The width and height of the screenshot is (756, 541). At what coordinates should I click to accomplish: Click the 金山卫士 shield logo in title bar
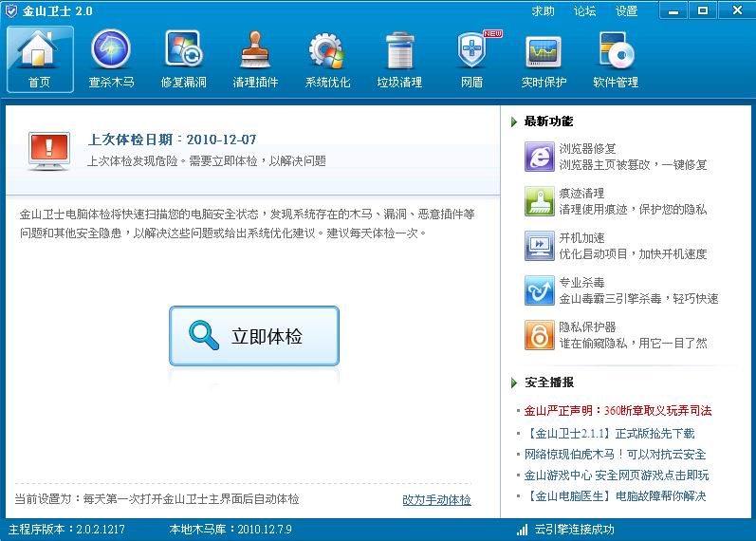[11, 10]
